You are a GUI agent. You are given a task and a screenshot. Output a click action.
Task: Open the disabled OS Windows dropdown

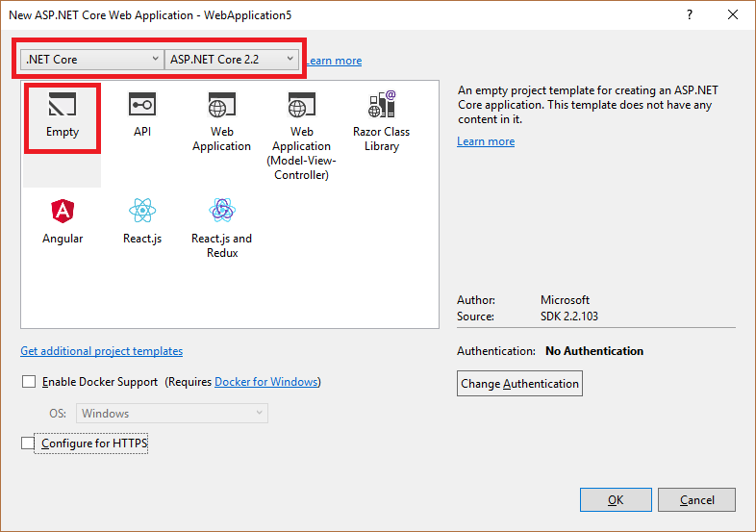click(172, 414)
